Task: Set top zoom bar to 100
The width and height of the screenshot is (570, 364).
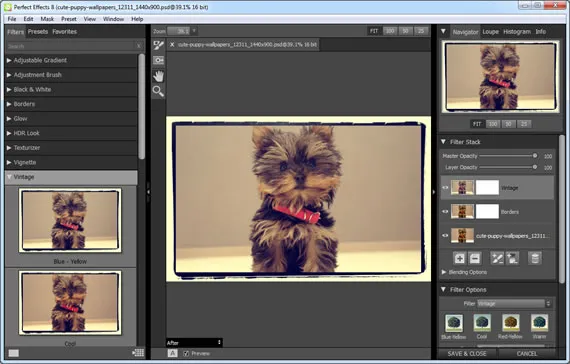Action: (390, 31)
